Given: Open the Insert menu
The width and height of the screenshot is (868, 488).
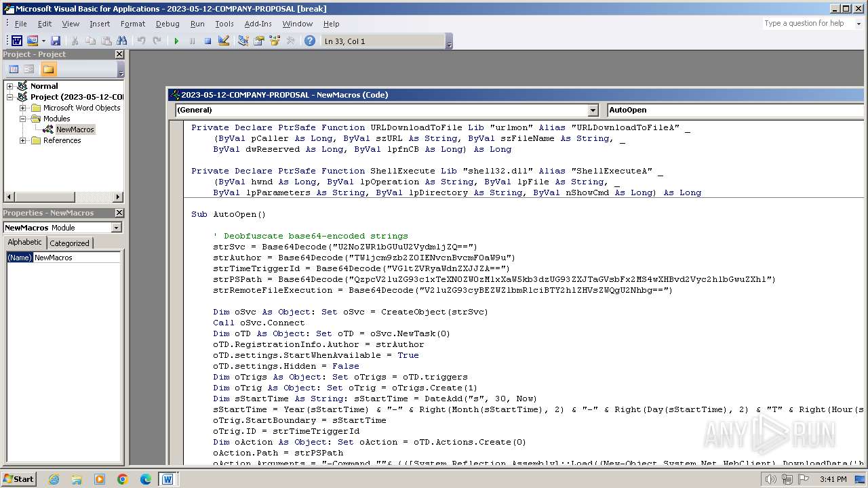Looking at the screenshot, I should click(100, 24).
